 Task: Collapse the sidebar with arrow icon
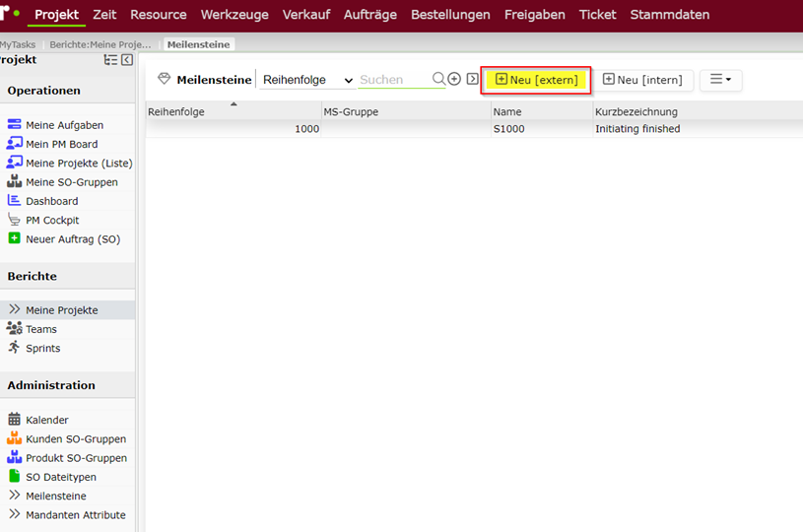coord(127,60)
